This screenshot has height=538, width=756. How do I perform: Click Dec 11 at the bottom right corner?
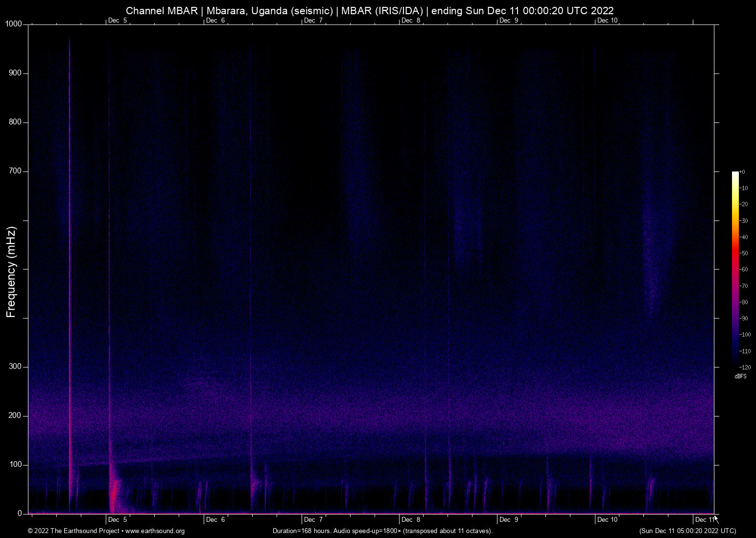click(704, 519)
